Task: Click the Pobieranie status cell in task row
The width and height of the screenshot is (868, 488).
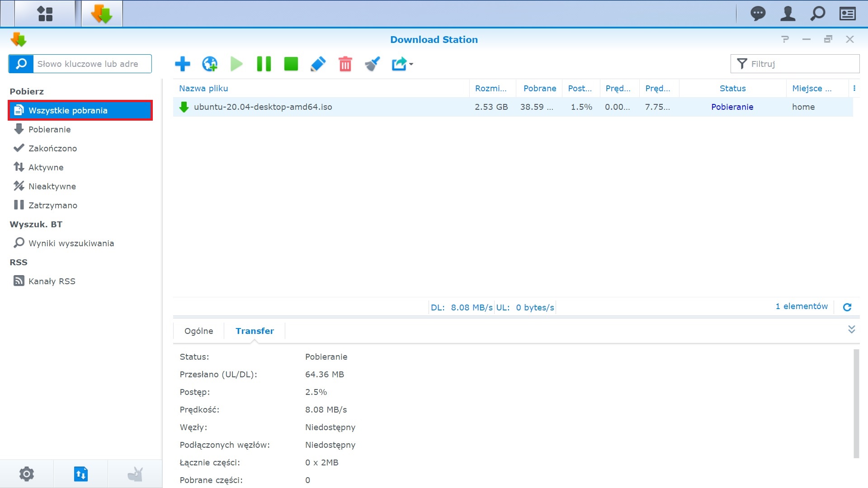Action: pyautogui.click(x=732, y=107)
